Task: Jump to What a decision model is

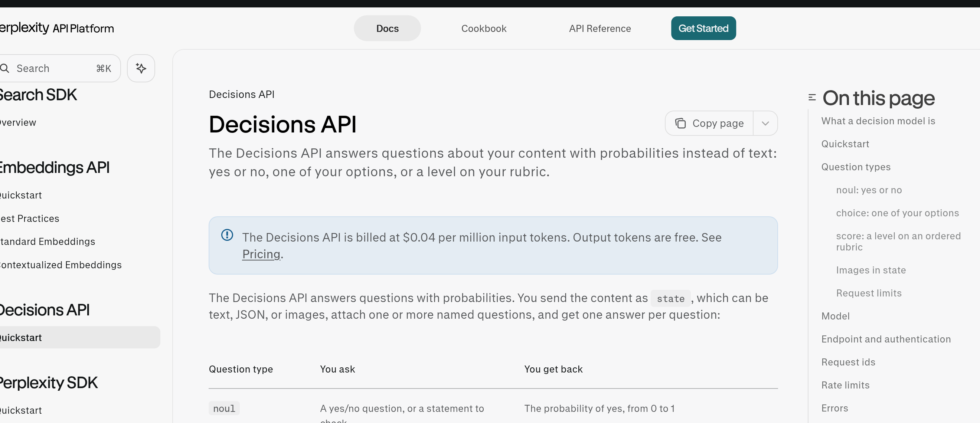Action: (x=878, y=121)
